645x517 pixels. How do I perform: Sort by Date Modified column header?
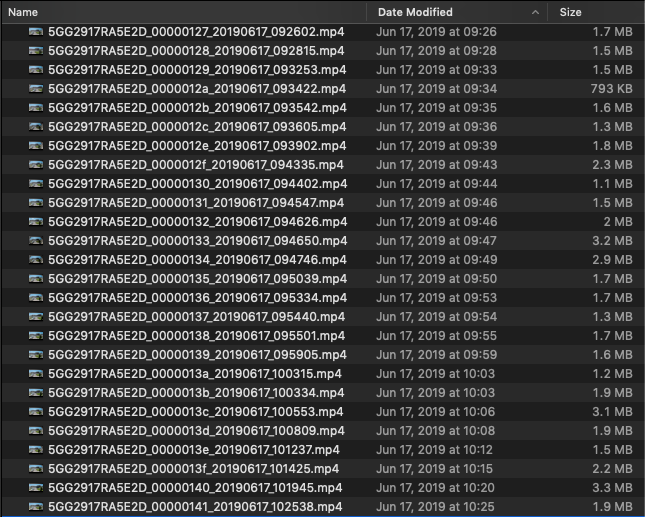pos(415,12)
